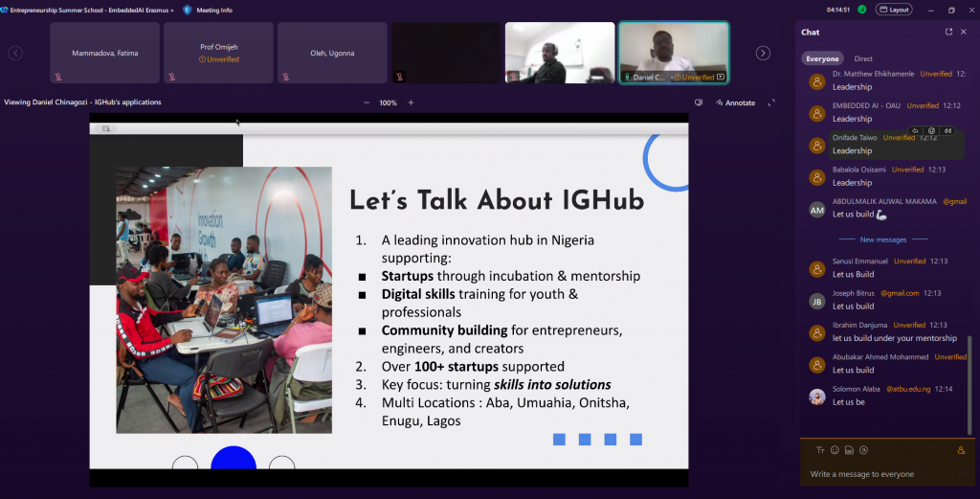Click the chat panel scrollbar thumb
This screenshot has width=980, height=499.
pyautogui.click(x=970, y=385)
